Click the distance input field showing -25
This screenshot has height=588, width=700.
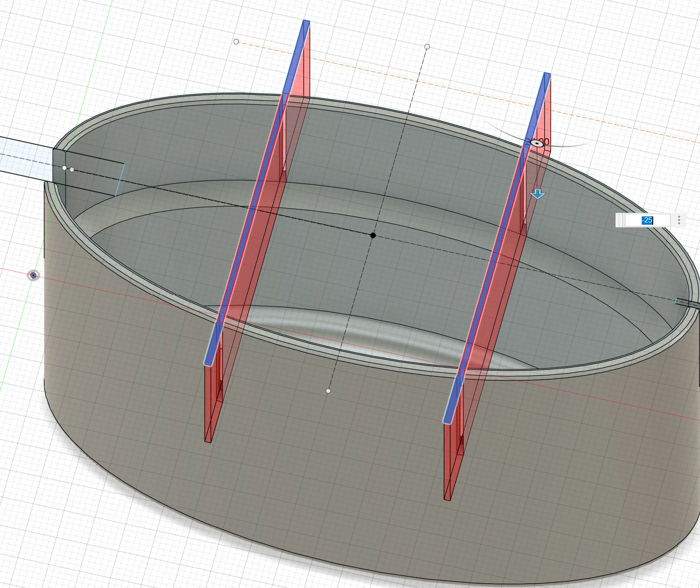tap(647, 220)
